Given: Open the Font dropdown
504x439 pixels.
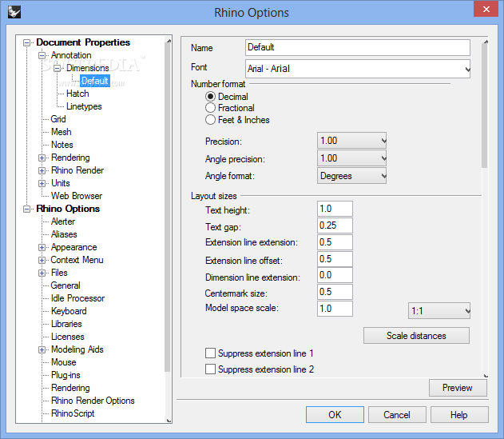Looking at the screenshot, I should tap(467, 69).
